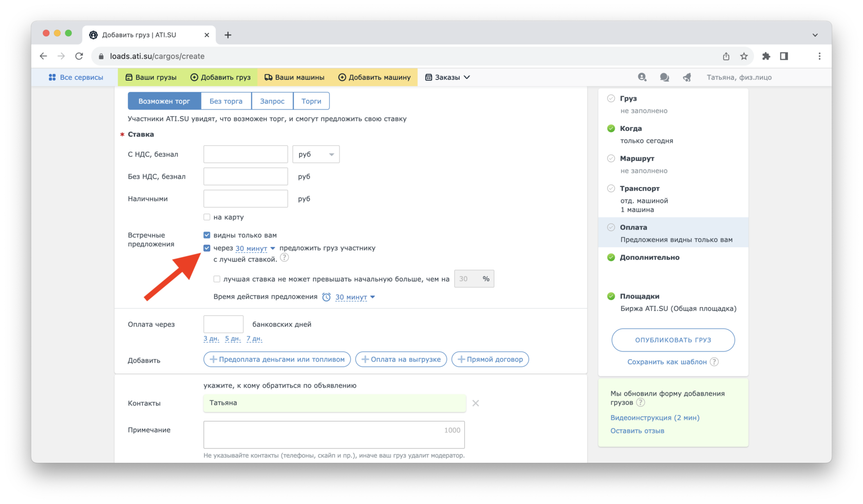Add Оплата на выгрузке option

click(401, 359)
